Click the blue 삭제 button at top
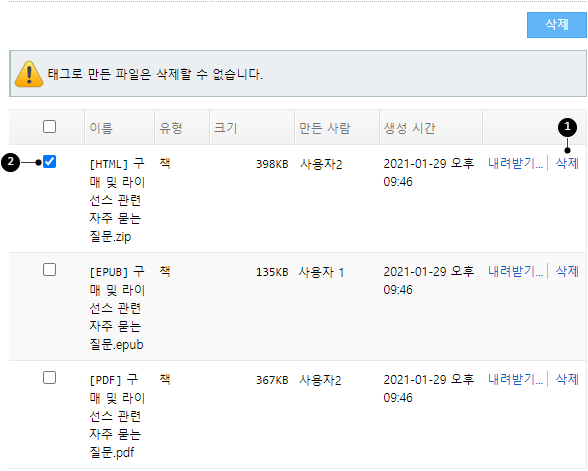 point(556,25)
